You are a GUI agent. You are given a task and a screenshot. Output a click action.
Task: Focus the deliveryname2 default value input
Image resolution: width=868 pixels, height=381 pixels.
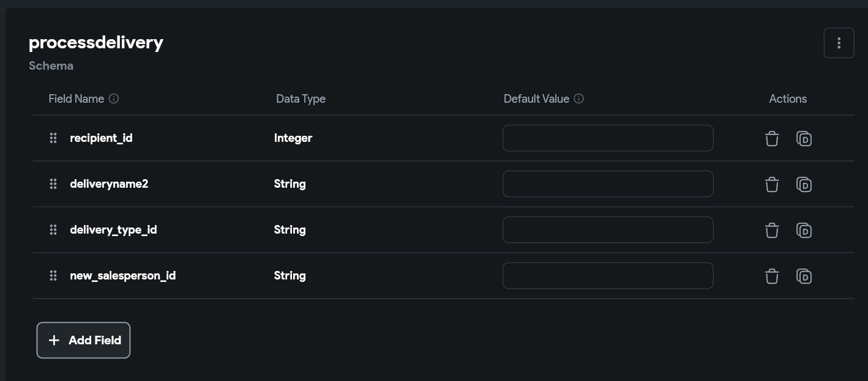[608, 184]
